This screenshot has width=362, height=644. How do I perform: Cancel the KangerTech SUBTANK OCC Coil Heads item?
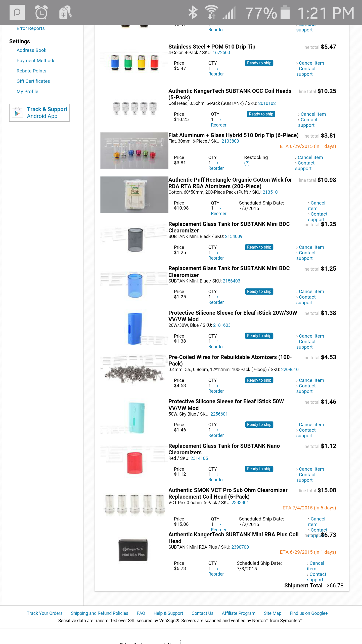click(313, 114)
